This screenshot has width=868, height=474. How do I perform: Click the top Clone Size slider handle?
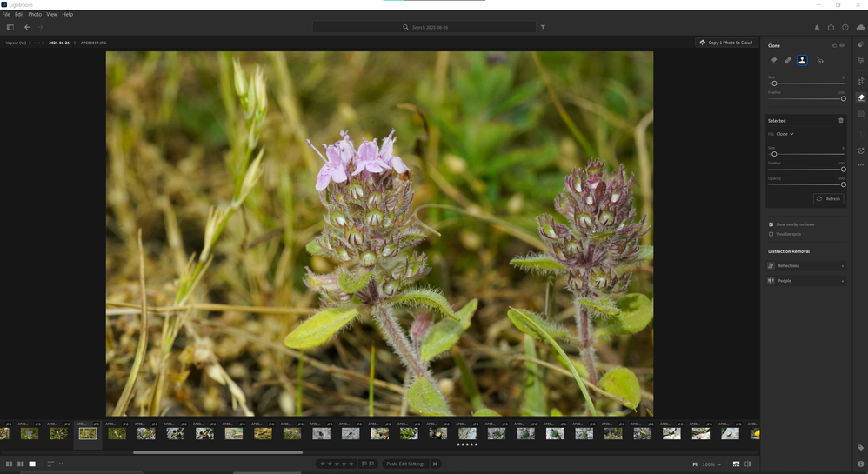[774, 83]
